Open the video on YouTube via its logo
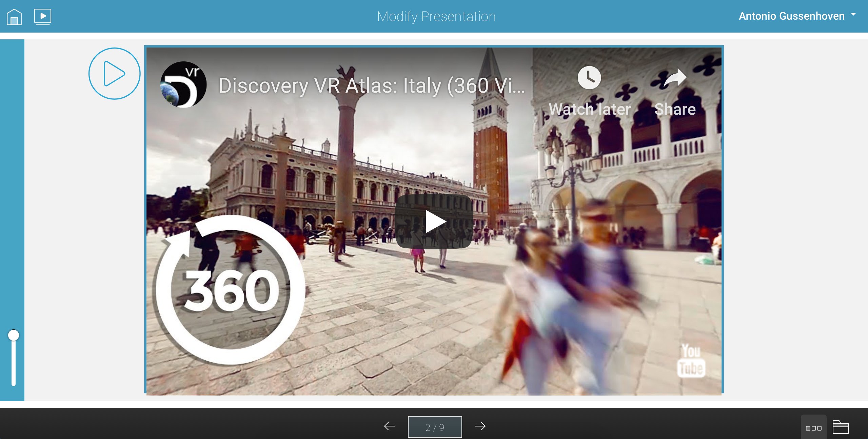This screenshot has width=868, height=439. [691, 360]
